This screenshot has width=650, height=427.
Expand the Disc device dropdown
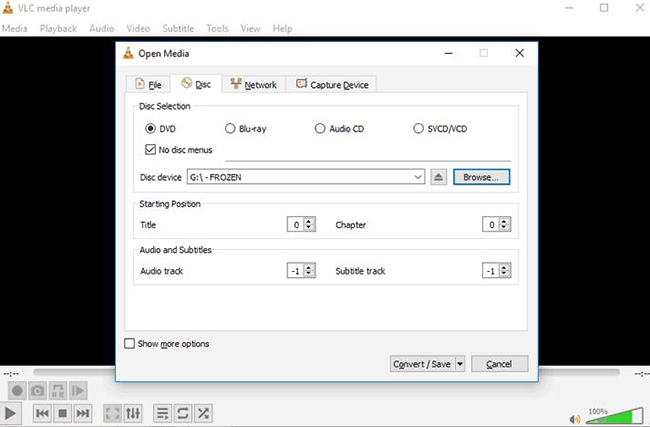418,177
